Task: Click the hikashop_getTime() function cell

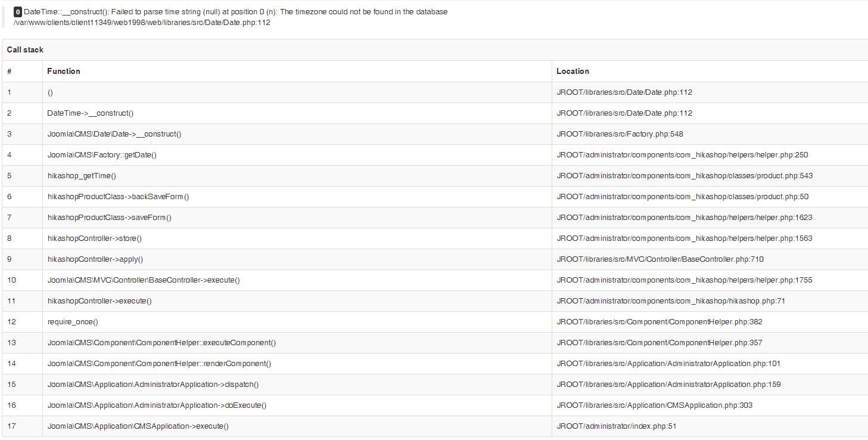Action: coord(82,176)
